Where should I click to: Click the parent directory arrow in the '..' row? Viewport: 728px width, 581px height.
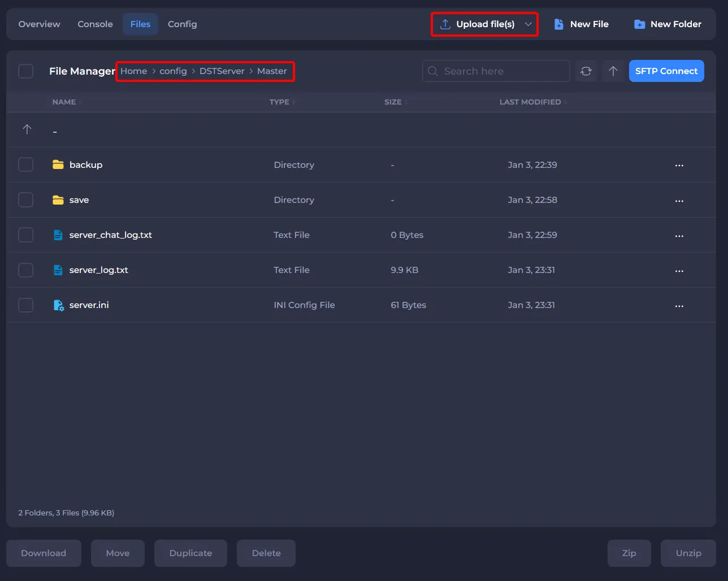[x=27, y=129]
